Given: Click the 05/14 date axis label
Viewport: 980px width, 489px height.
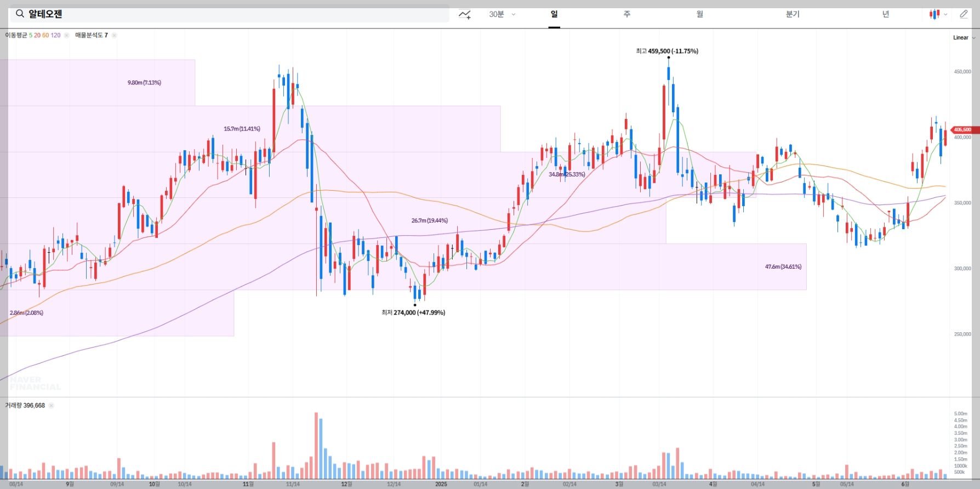Looking at the screenshot, I should (x=847, y=484).
